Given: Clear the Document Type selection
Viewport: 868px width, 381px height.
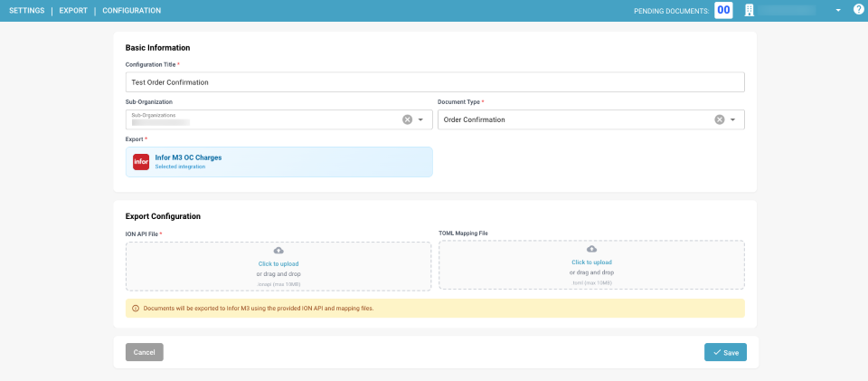Looking at the screenshot, I should [720, 119].
